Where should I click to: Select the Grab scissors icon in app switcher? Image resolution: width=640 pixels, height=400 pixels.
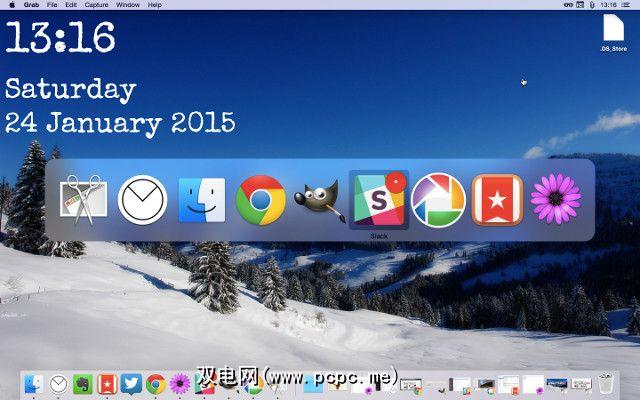pos(84,200)
